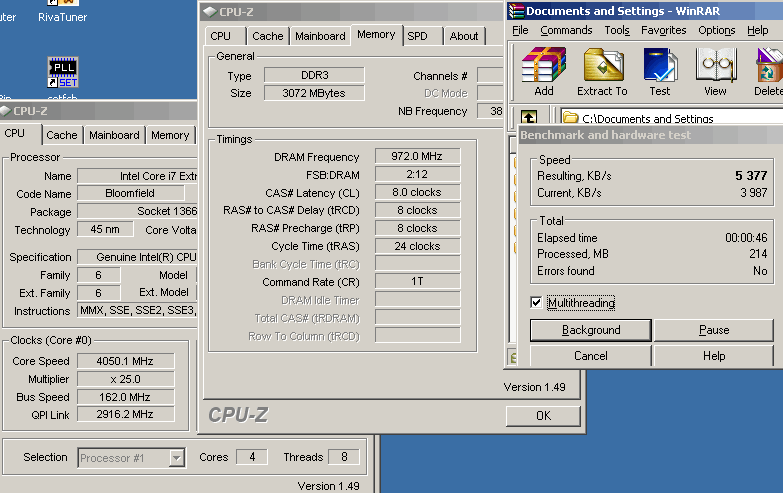This screenshot has height=493, width=783.
Task: Click the Package Socket 1366 field
Action: coord(137,211)
